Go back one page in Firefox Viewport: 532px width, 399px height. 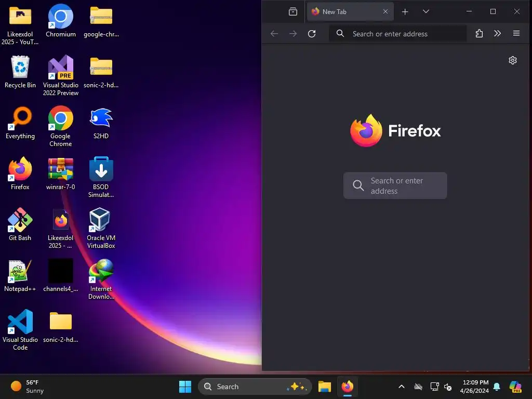point(274,34)
